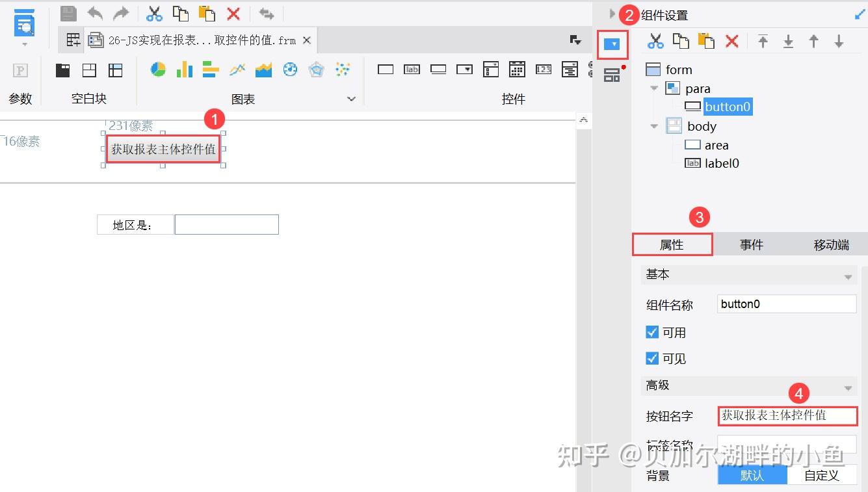Click the blue 默认 background swatch
The image size is (868, 492).
point(752,475)
